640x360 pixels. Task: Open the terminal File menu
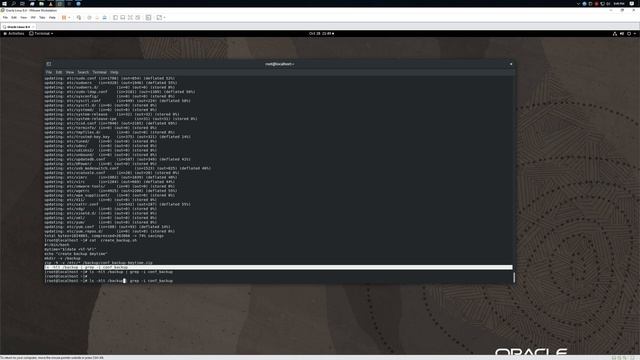pos(49,72)
